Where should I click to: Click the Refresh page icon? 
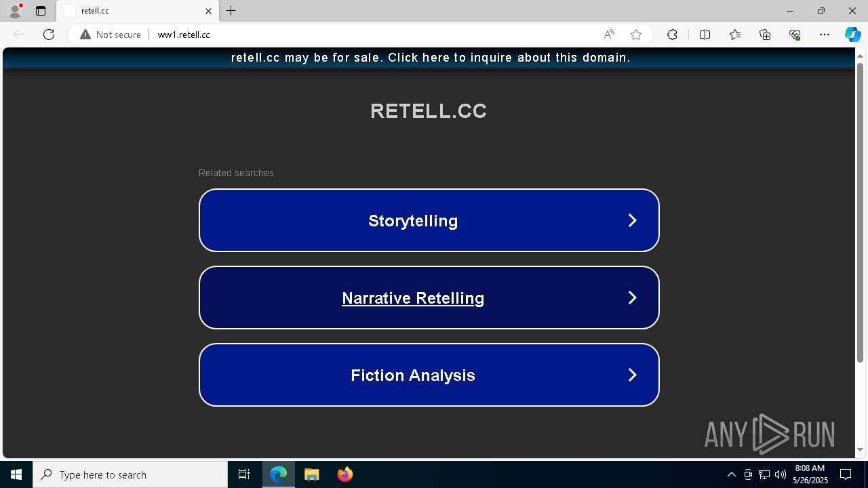pyautogui.click(x=49, y=35)
